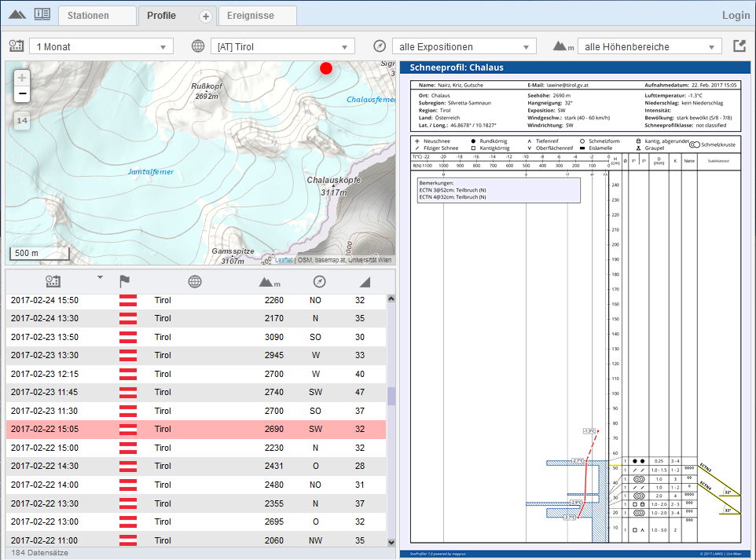Select profile row 2017-02-22 14:00
756x560 pixels.
[196, 485]
